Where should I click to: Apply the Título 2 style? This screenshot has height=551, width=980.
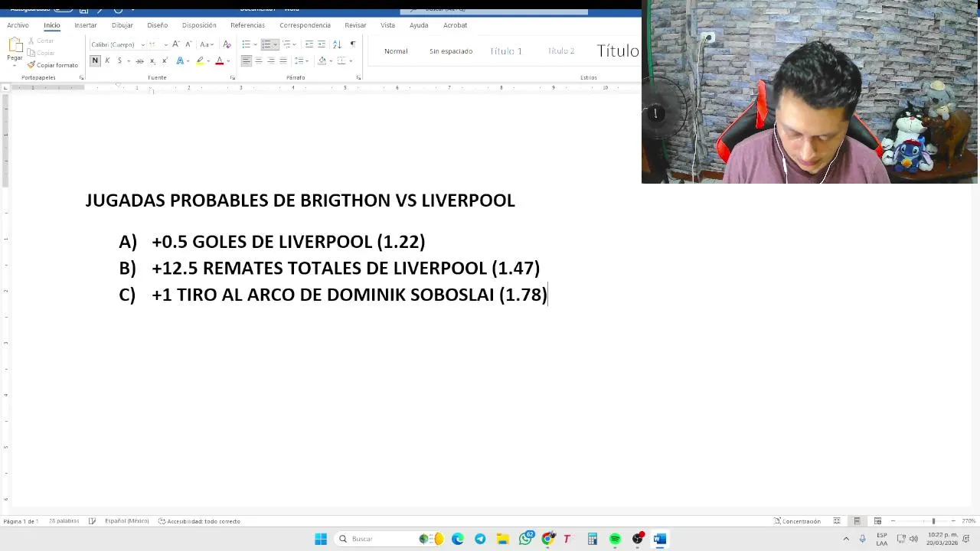pos(561,51)
